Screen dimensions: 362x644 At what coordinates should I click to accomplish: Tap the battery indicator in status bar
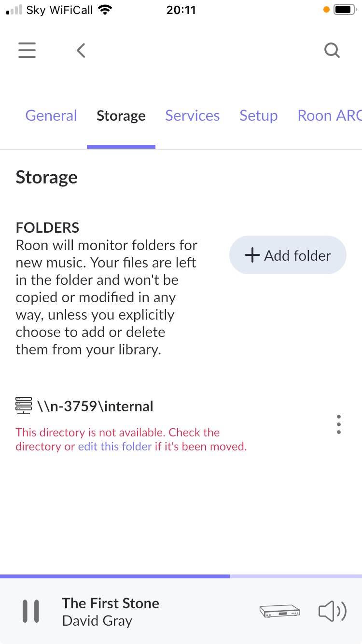(x=344, y=10)
